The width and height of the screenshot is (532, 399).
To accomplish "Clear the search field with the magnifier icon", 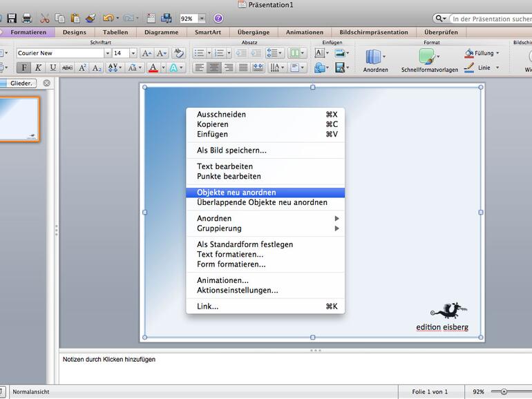I will click(439, 19).
